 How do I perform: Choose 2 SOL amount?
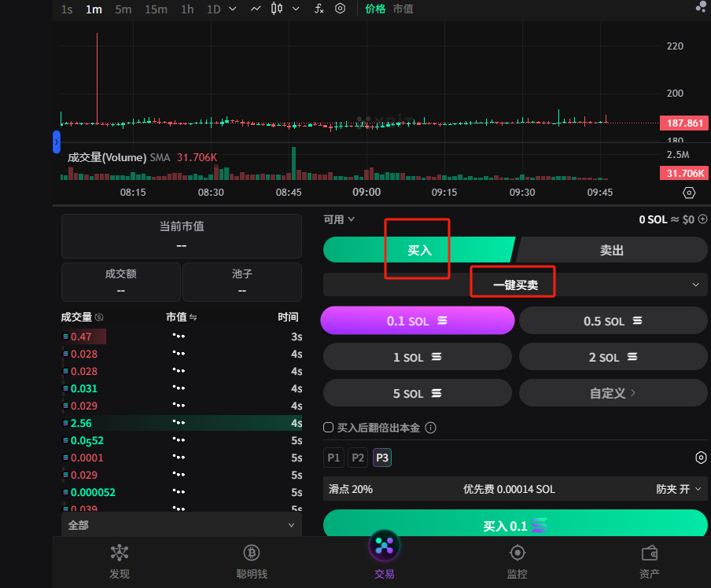coord(613,357)
